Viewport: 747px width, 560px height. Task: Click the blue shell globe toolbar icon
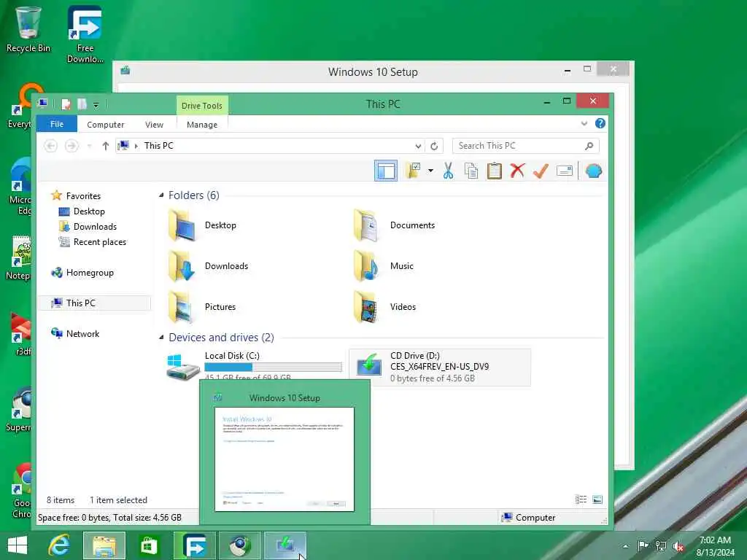tap(594, 171)
